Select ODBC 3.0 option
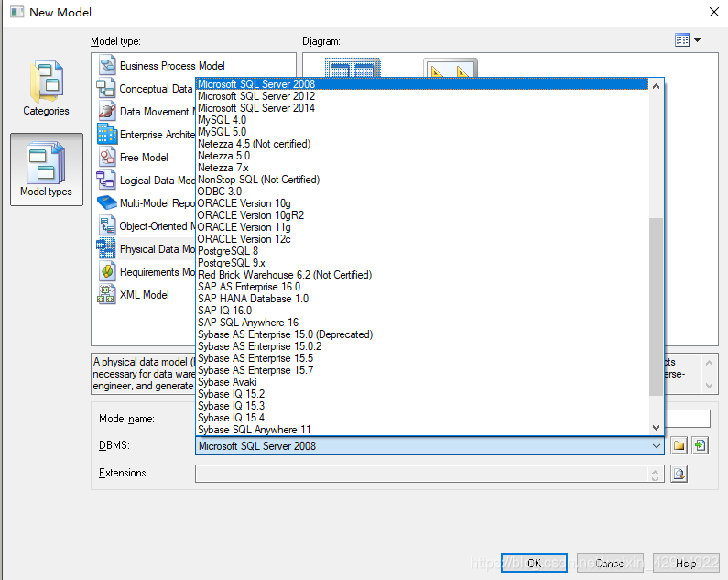 (x=422, y=192)
